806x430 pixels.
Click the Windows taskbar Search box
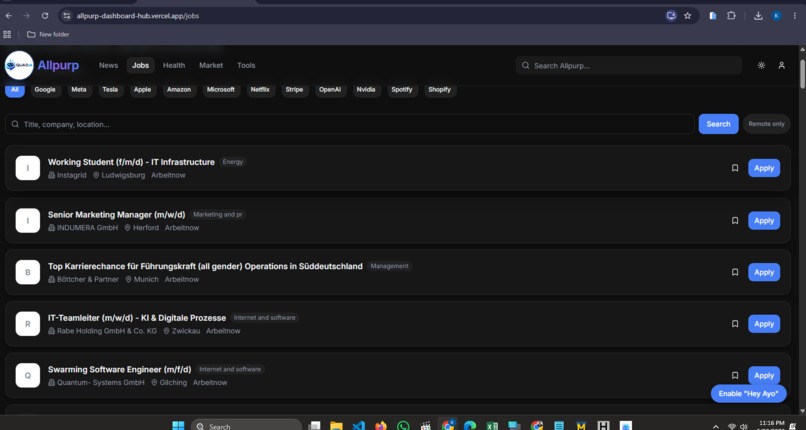tap(246, 426)
